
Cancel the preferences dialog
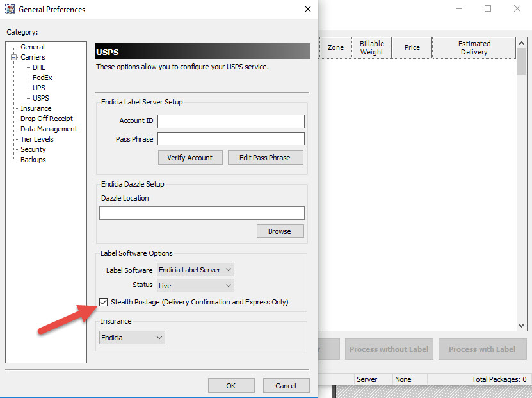pos(286,386)
